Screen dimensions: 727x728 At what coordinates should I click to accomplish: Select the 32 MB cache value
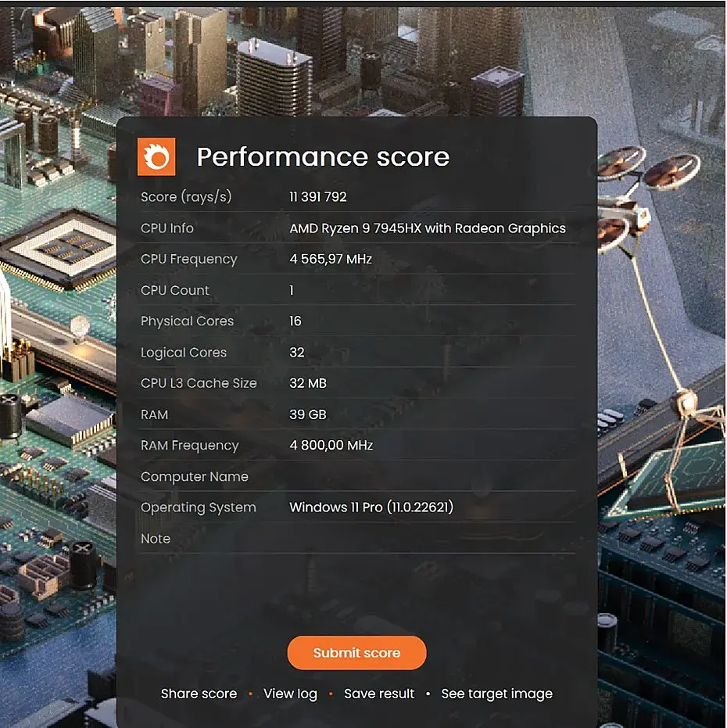308,383
